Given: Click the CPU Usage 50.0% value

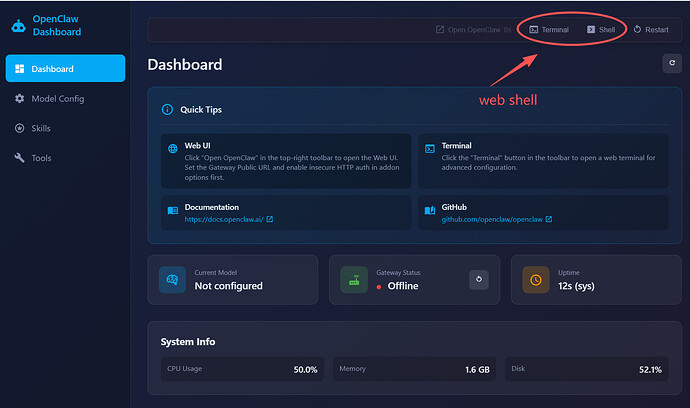Looking at the screenshot, I should click(305, 370).
